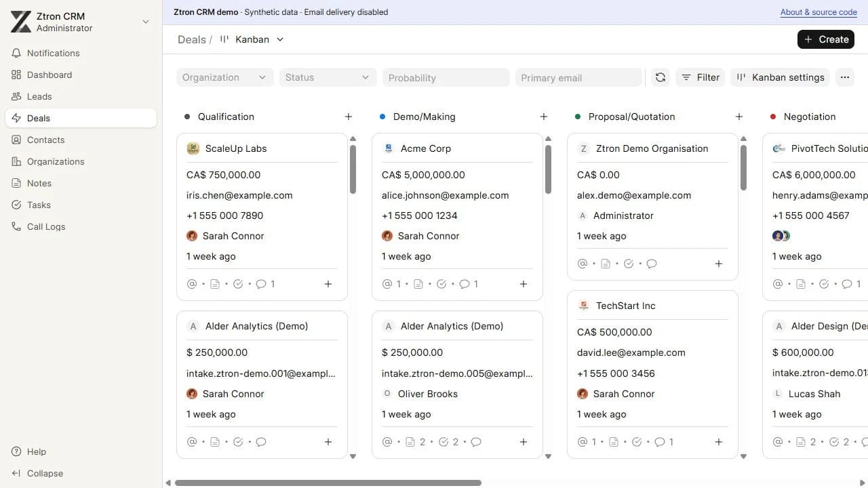Screen dimensions: 868x488
Task: Follow the About & source code link
Action: click(818, 12)
